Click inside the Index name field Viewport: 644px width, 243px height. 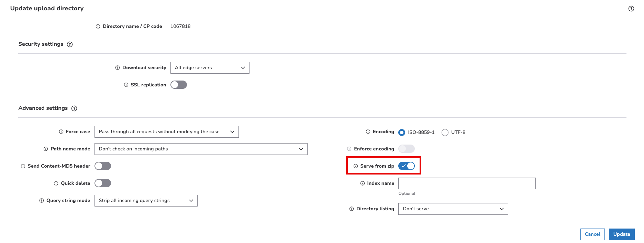coord(467,183)
